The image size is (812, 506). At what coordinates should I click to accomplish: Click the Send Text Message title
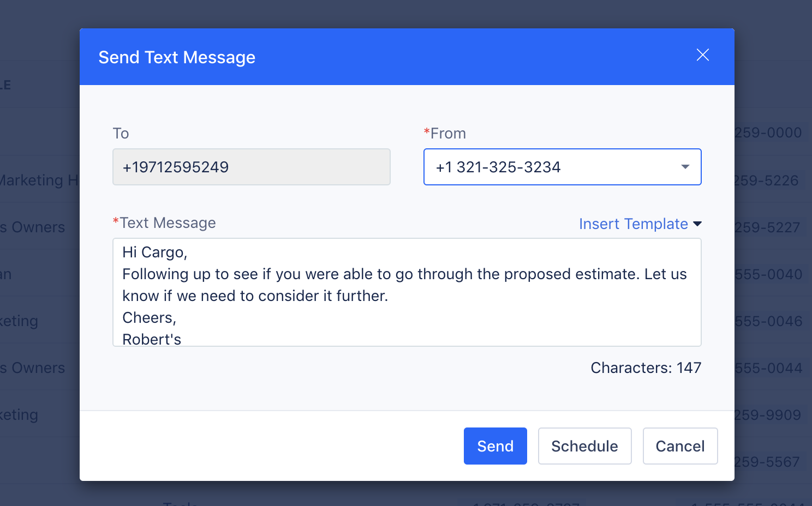pos(177,57)
